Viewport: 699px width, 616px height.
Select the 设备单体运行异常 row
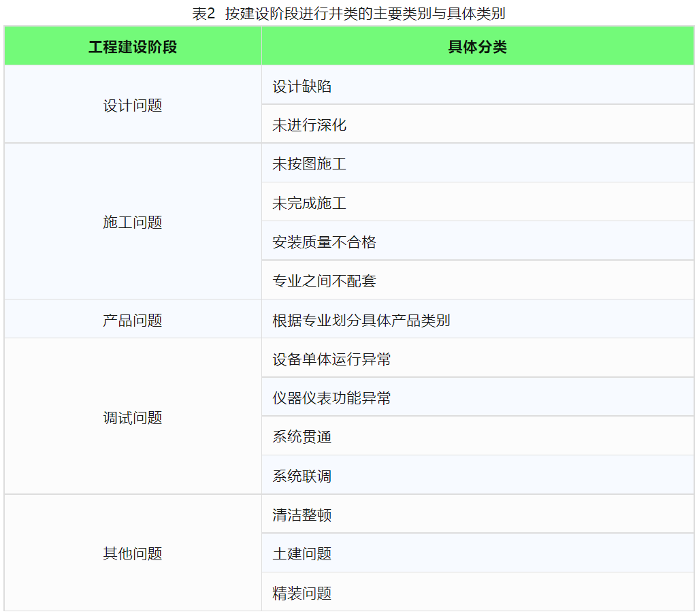(x=332, y=359)
